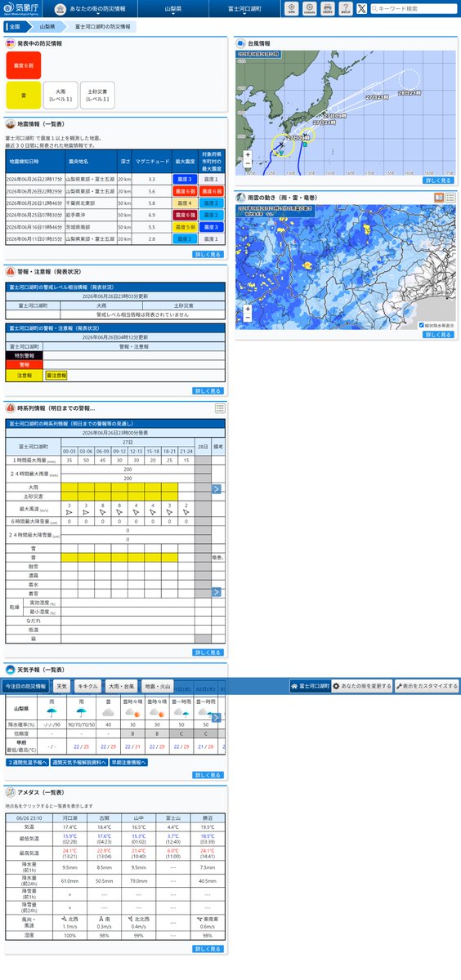
Task: Click the 雨雲の動き radar section icon
Action: (241, 198)
